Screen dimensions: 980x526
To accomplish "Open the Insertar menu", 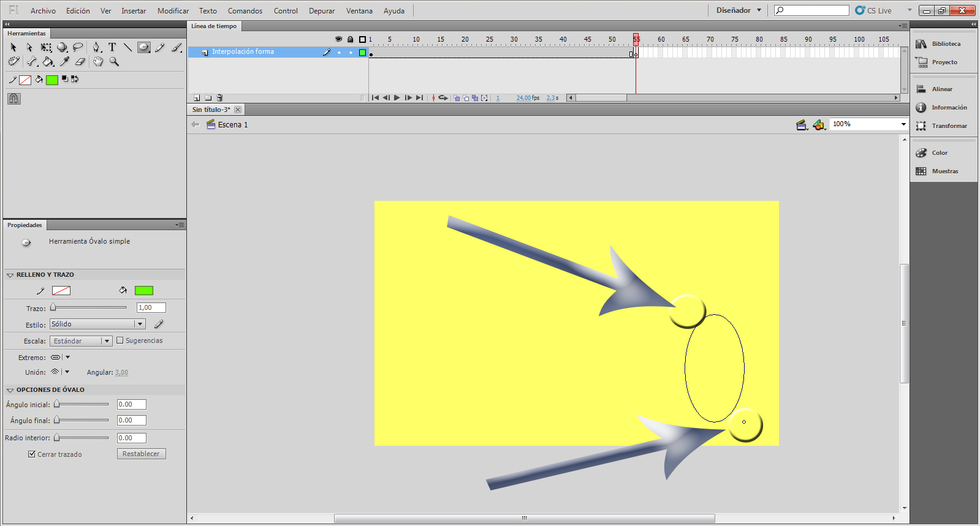I will point(134,11).
